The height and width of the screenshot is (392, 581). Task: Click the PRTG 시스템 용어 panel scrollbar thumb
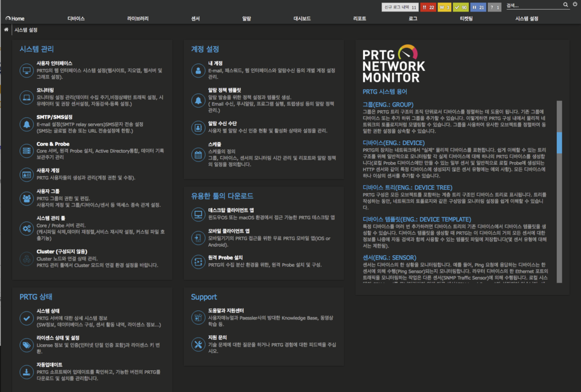(x=559, y=143)
